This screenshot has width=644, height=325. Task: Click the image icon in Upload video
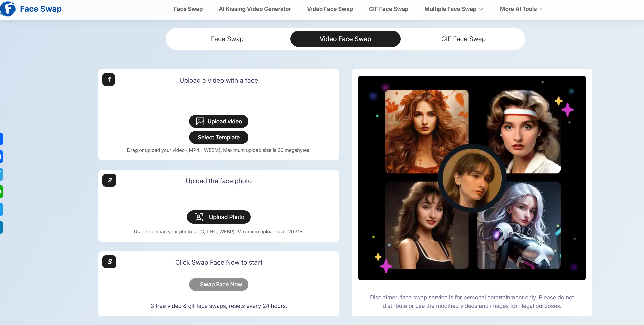pos(200,121)
